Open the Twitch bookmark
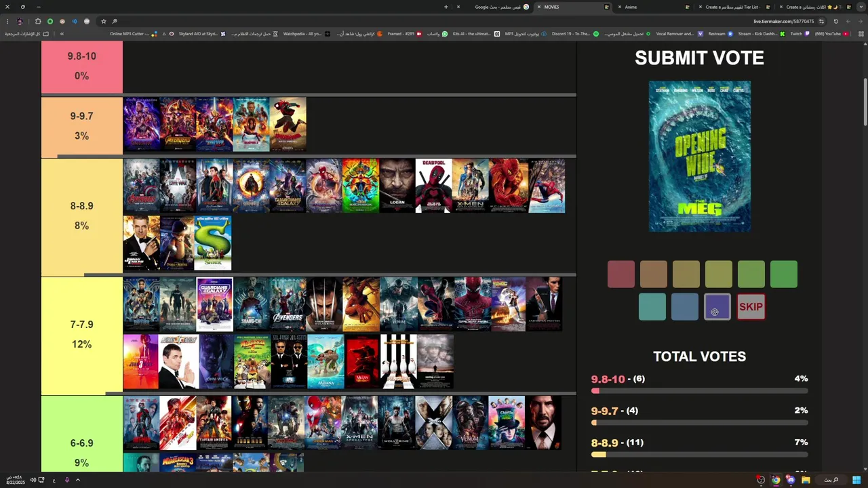 800,34
